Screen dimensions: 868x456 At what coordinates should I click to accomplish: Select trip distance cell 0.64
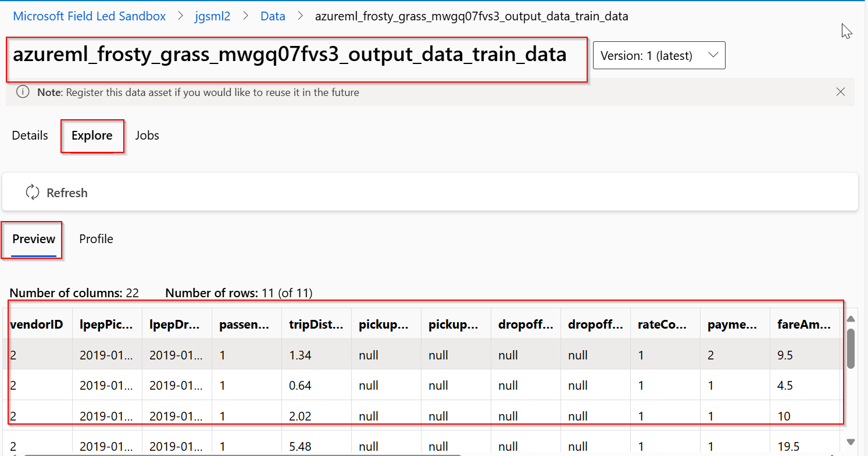[x=316, y=385]
